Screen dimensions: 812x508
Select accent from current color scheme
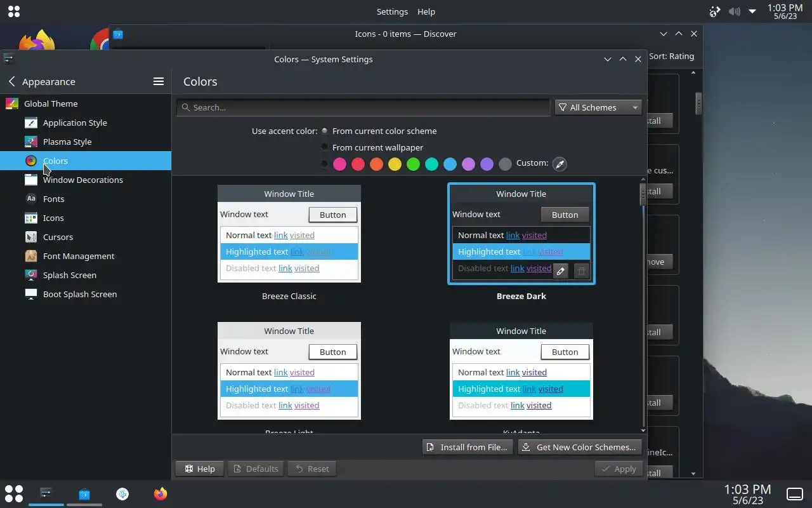(x=325, y=131)
